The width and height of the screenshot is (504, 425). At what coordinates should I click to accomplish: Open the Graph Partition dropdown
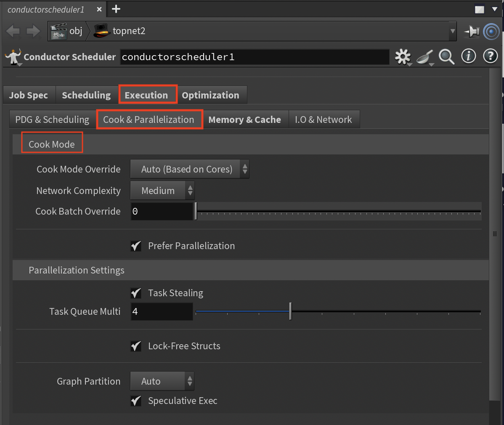[162, 381]
